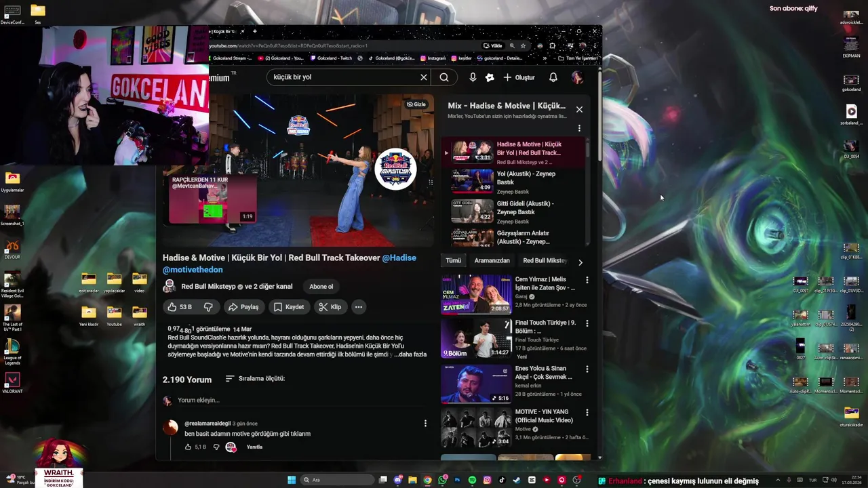Open a new browser tab with plus
This screenshot has height=488, width=868.
click(255, 31)
